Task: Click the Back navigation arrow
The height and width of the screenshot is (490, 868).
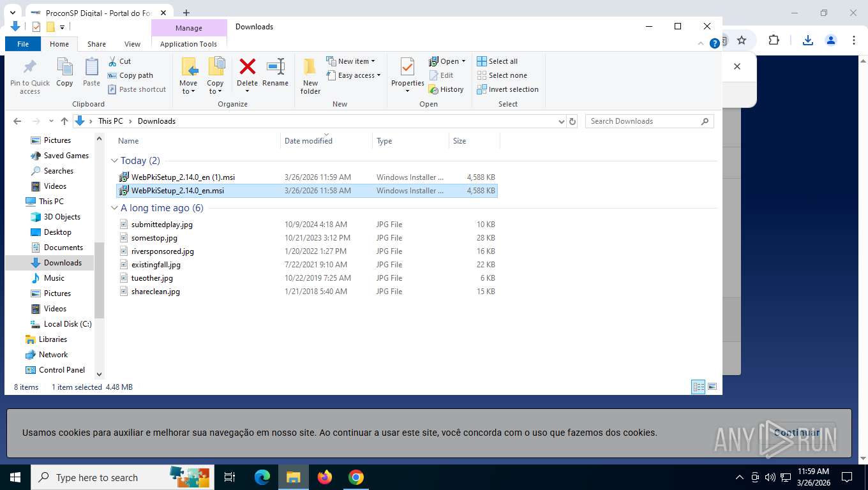Action: (17, 121)
